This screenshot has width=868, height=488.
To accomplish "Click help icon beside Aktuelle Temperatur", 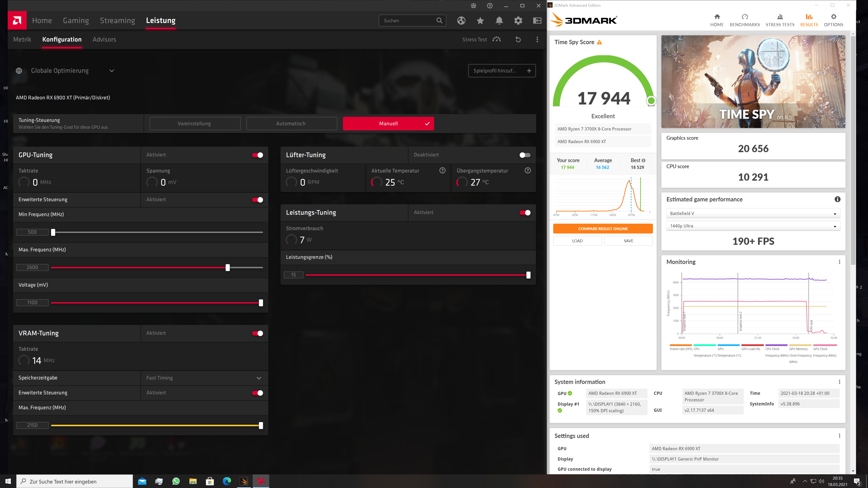I will (442, 170).
